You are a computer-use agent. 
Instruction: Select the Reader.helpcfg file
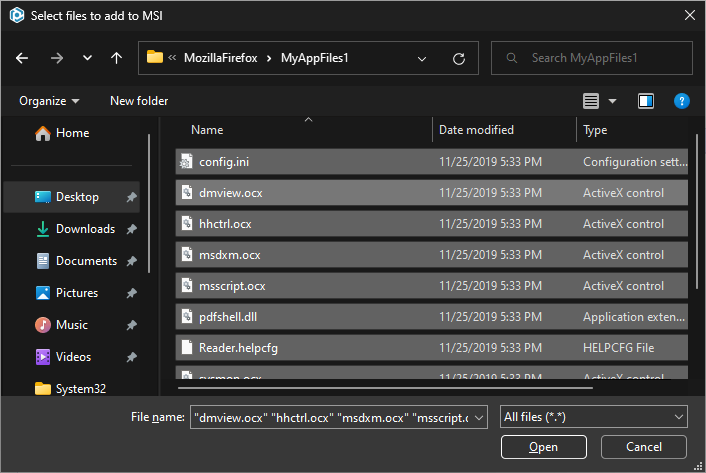(x=431, y=348)
